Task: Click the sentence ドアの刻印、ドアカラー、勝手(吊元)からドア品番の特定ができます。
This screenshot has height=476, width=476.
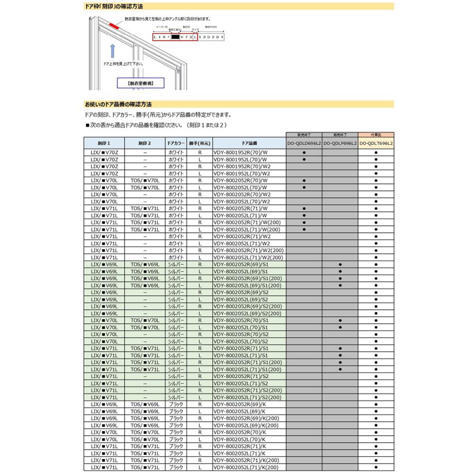Action: [x=159, y=115]
